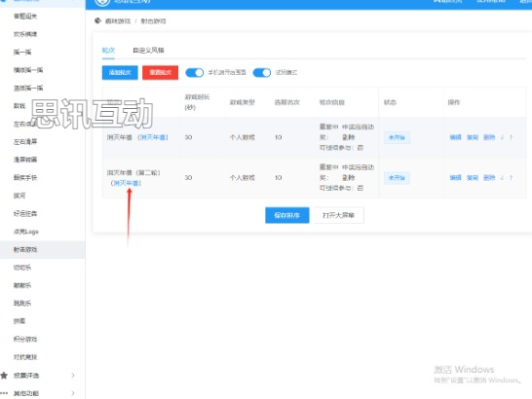The height and width of the screenshot is (399, 532).
Task: Click the 保存排序 button
Action: pos(287,215)
